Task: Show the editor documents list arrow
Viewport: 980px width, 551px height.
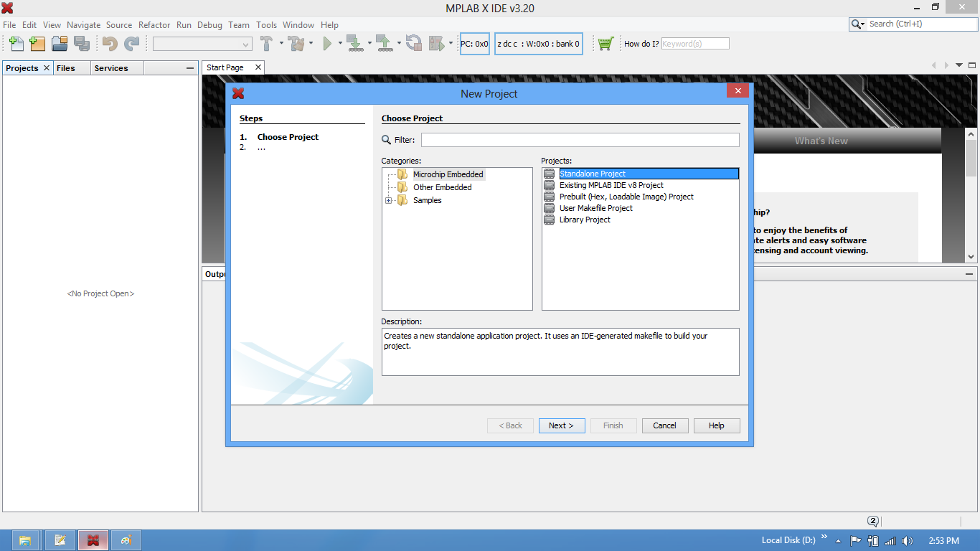Action: coord(959,65)
